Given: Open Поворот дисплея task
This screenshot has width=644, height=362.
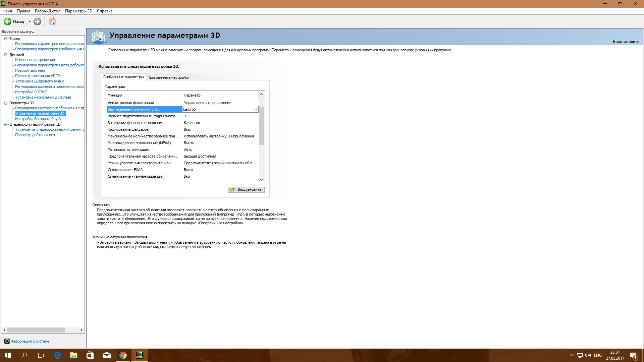Looking at the screenshot, I should [30, 70].
